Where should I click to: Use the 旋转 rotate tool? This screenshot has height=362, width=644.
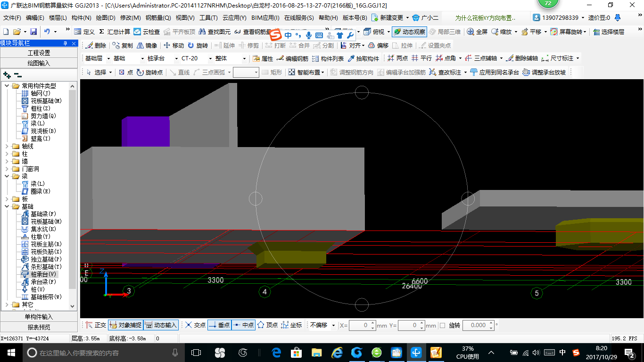pyautogui.click(x=198, y=46)
